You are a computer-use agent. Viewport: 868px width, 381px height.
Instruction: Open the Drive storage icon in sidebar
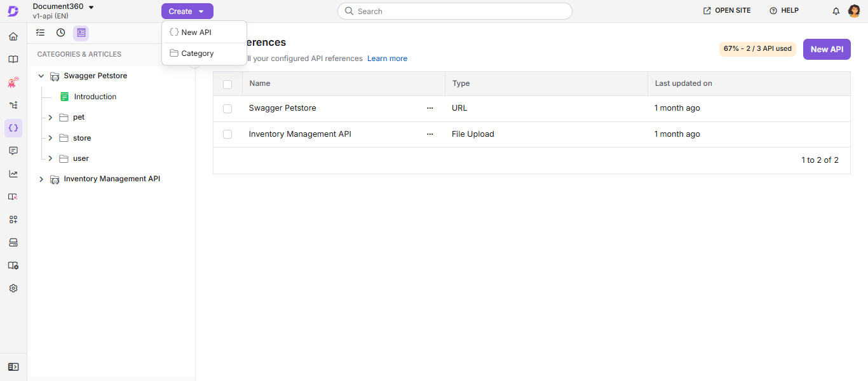coord(13,242)
